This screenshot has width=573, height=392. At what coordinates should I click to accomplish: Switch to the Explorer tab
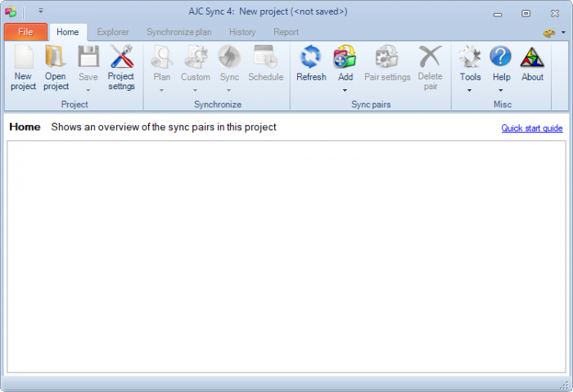click(113, 32)
